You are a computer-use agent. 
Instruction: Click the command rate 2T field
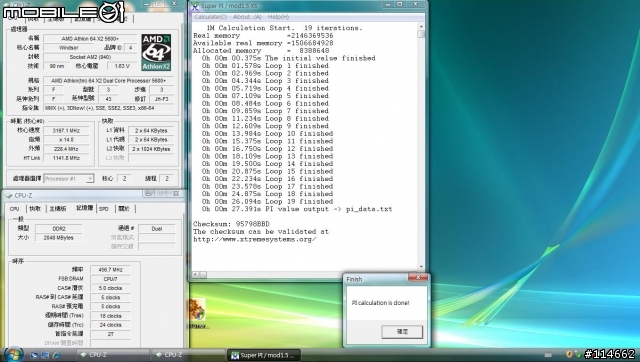click(111, 334)
